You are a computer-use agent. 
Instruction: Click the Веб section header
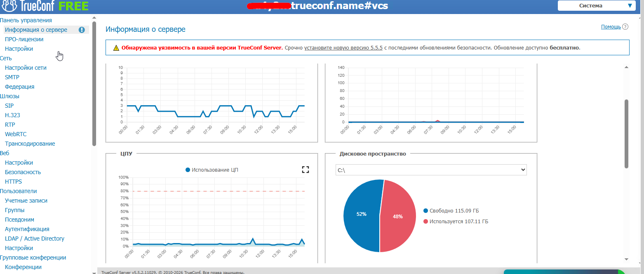[5, 153]
